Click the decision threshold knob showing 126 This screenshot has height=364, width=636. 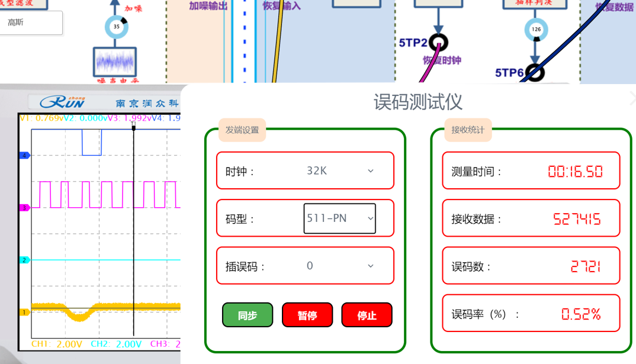tap(535, 29)
